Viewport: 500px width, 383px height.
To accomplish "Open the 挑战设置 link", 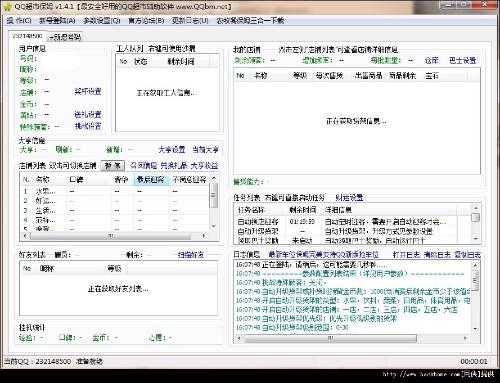I will pos(88,126).
